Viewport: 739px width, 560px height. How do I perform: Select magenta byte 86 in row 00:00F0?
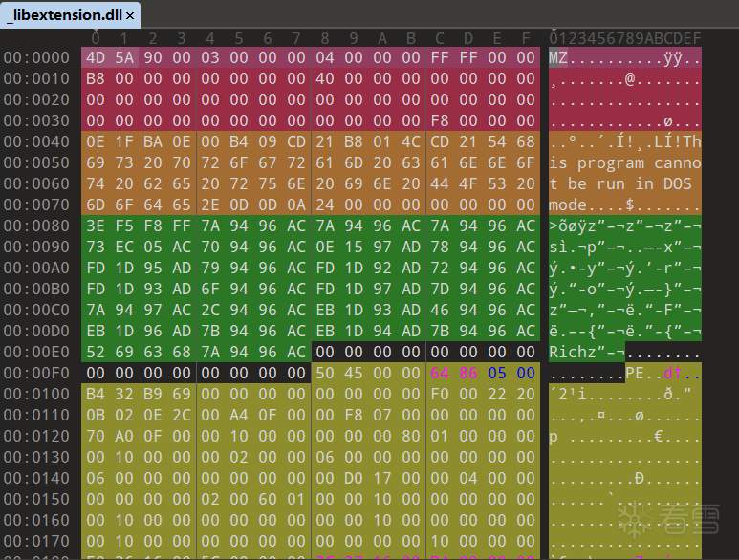tap(468, 373)
